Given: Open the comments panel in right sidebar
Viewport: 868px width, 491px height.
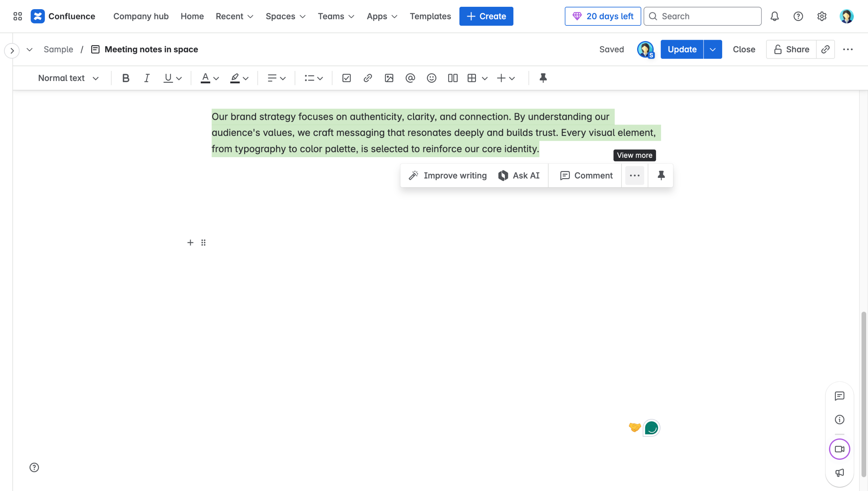Looking at the screenshot, I should click(x=839, y=396).
